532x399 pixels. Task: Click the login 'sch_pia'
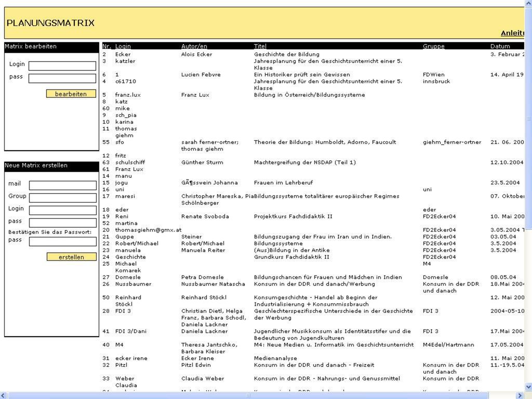click(126, 115)
